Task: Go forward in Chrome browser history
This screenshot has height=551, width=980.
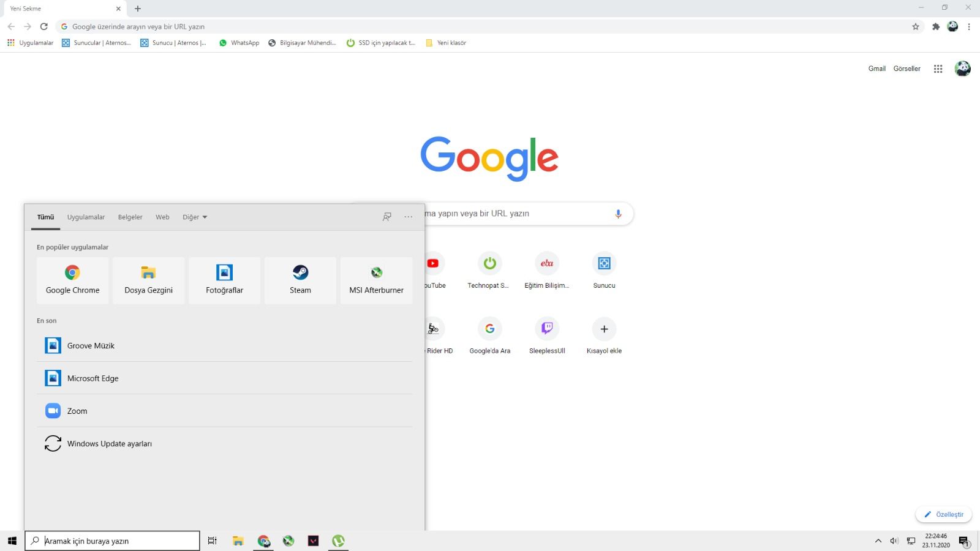Action: click(x=28, y=26)
